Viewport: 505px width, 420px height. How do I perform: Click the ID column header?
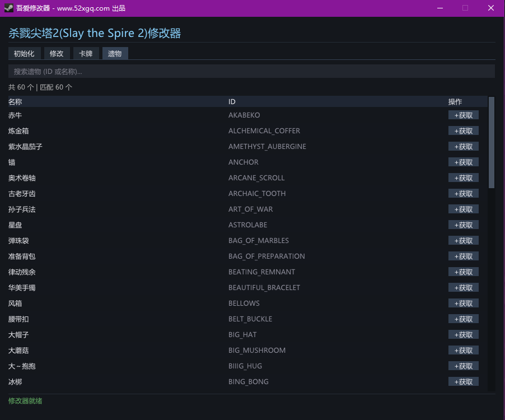[x=232, y=102]
